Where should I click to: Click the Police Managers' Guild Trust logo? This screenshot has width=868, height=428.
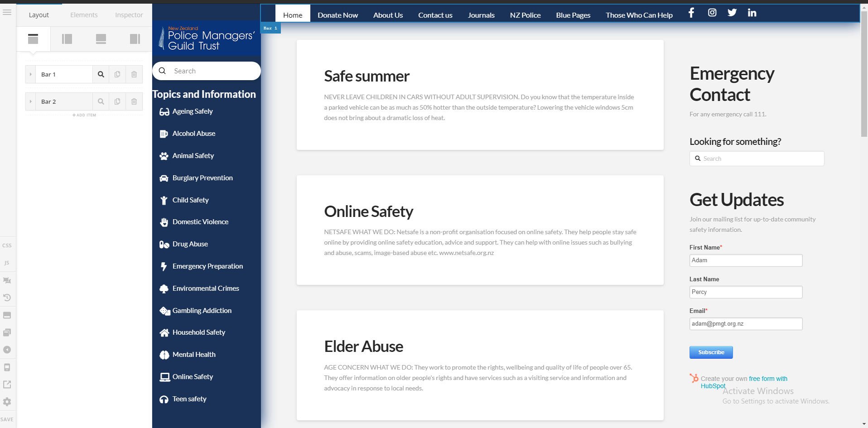coord(207,38)
